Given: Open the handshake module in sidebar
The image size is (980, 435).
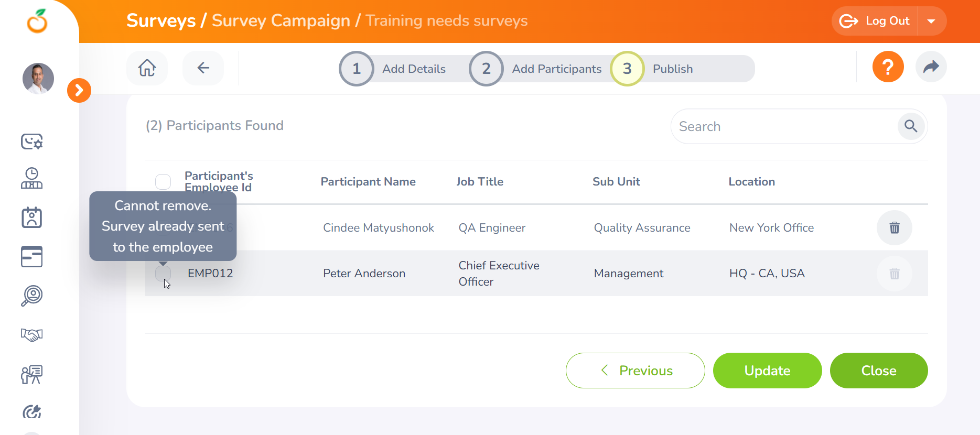Looking at the screenshot, I should 32,334.
